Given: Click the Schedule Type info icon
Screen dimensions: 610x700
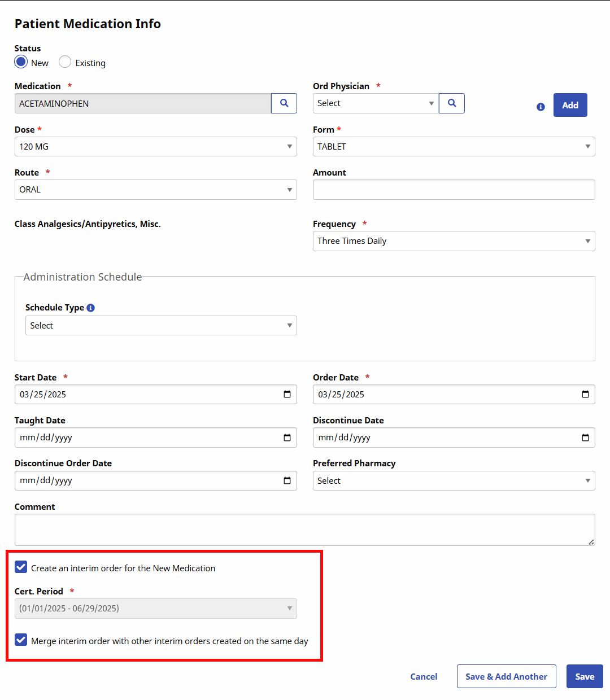Looking at the screenshot, I should [x=91, y=308].
